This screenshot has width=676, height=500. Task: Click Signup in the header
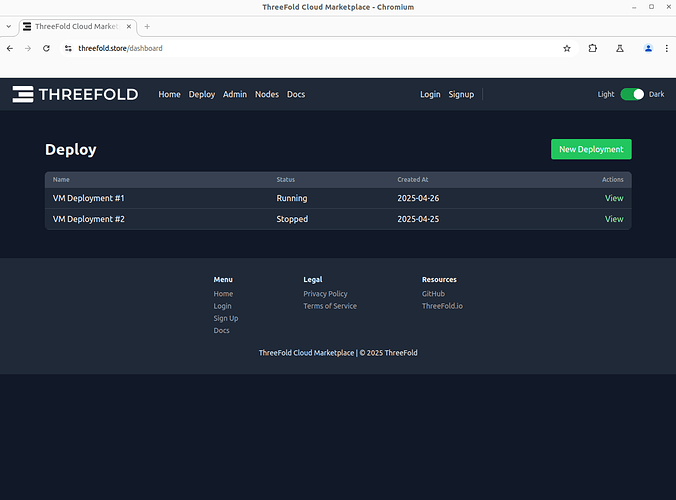tap(461, 94)
